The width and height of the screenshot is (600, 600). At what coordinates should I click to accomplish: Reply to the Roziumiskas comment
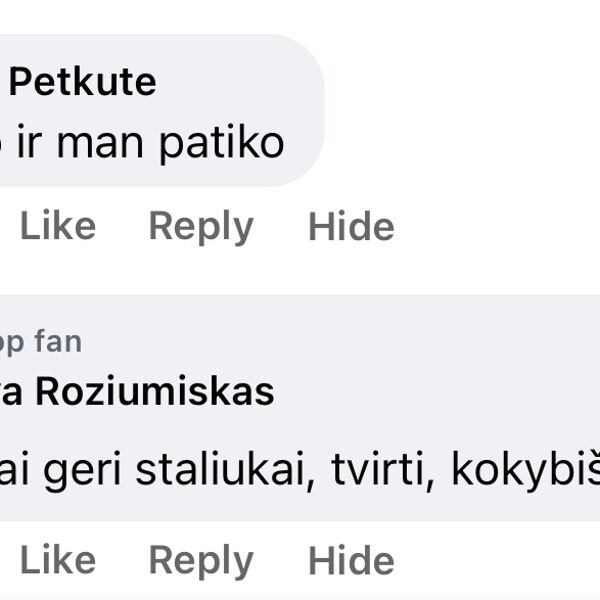[200, 561]
